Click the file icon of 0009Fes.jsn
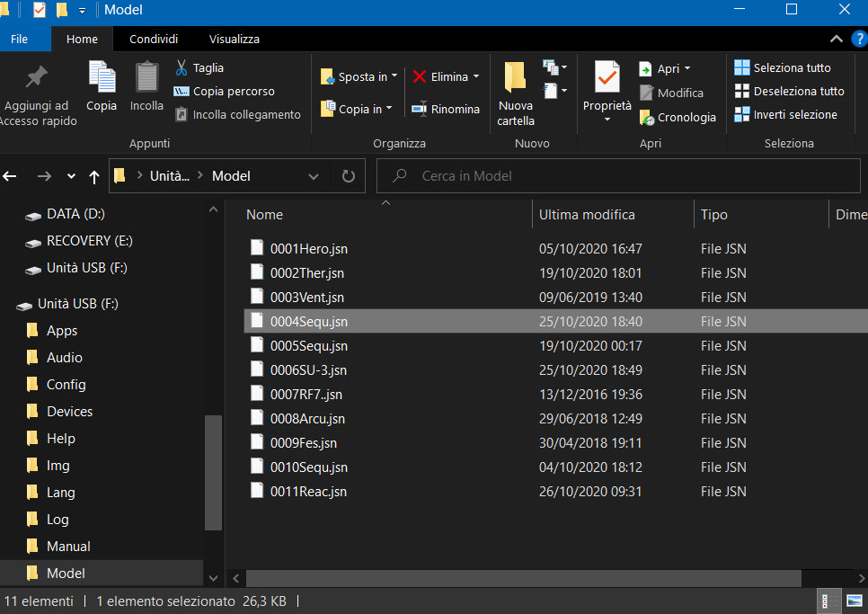The width and height of the screenshot is (868, 614). (x=257, y=441)
